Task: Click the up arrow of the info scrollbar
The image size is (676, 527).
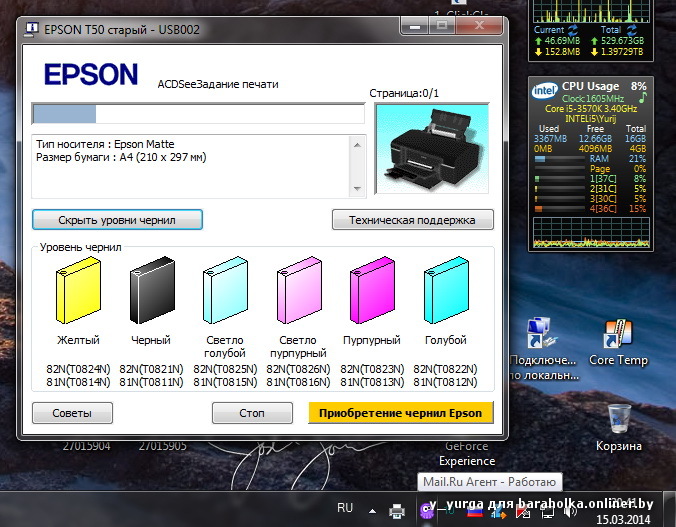Action: click(357, 145)
